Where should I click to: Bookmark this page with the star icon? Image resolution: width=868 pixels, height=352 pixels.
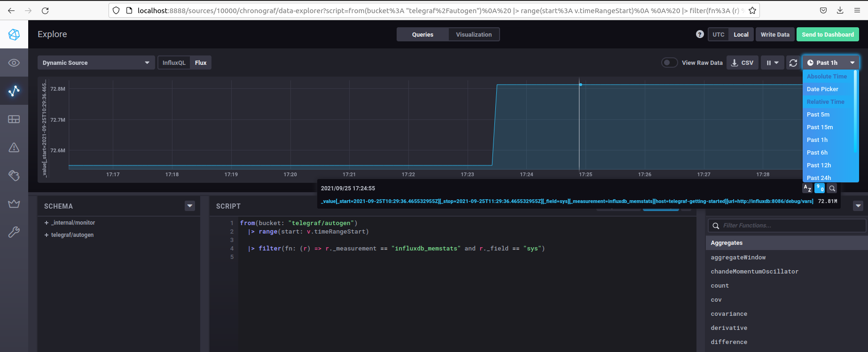[x=752, y=10]
